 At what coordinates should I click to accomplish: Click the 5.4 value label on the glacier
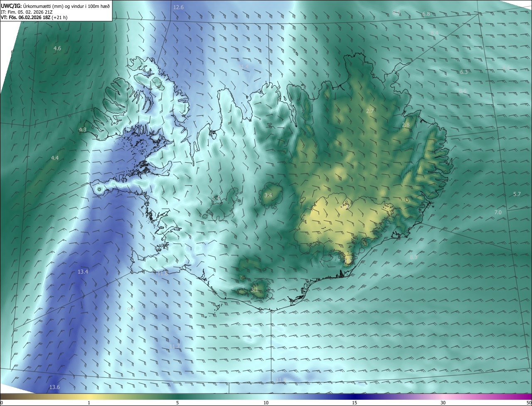click(x=215, y=199)
